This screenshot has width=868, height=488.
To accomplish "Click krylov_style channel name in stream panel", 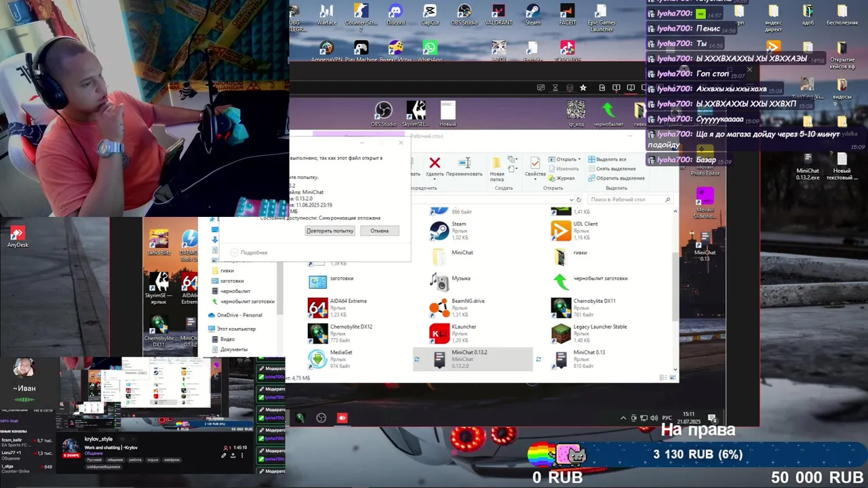I will (98, 439).
